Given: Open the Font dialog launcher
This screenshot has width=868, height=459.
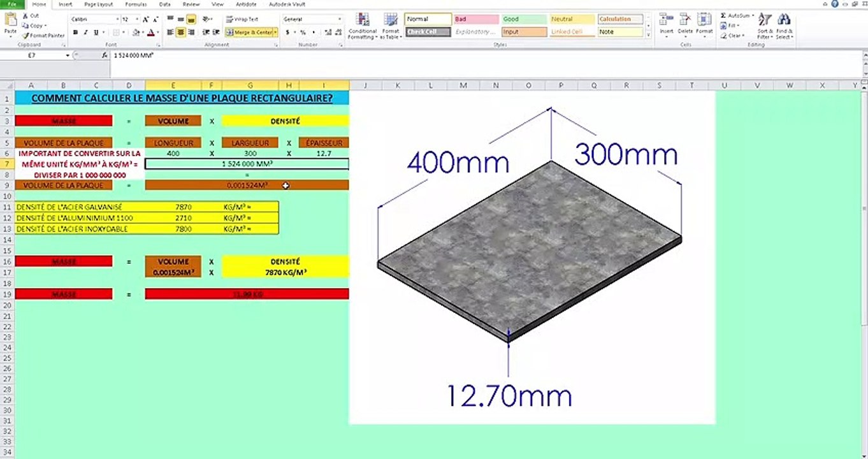Looking at the screenshot, I should tap(159, 45).
